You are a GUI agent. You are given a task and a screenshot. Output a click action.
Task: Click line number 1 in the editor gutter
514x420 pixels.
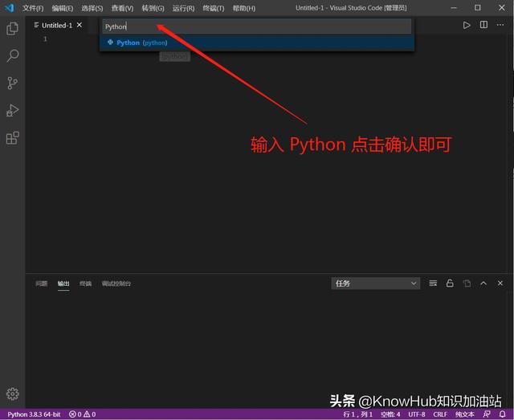pyautogui.click(x=45, y=39)
